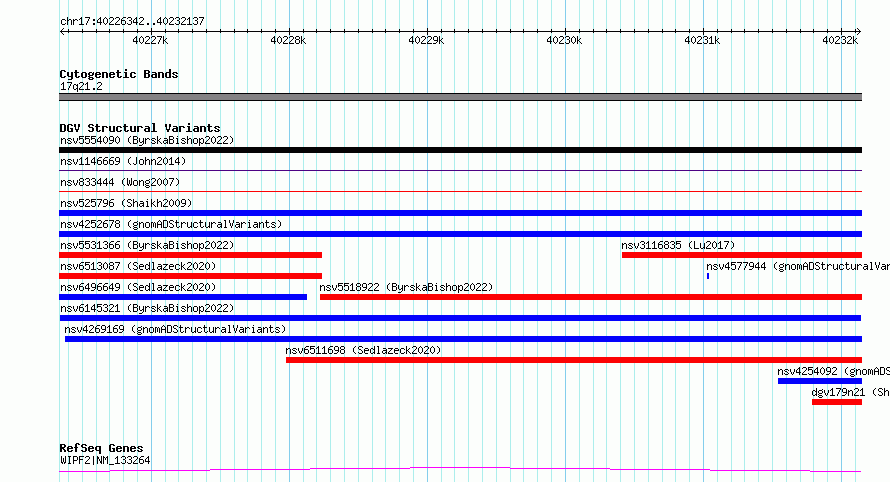
Task: Click the blue bar under nsv4254092
Action: 820,381
